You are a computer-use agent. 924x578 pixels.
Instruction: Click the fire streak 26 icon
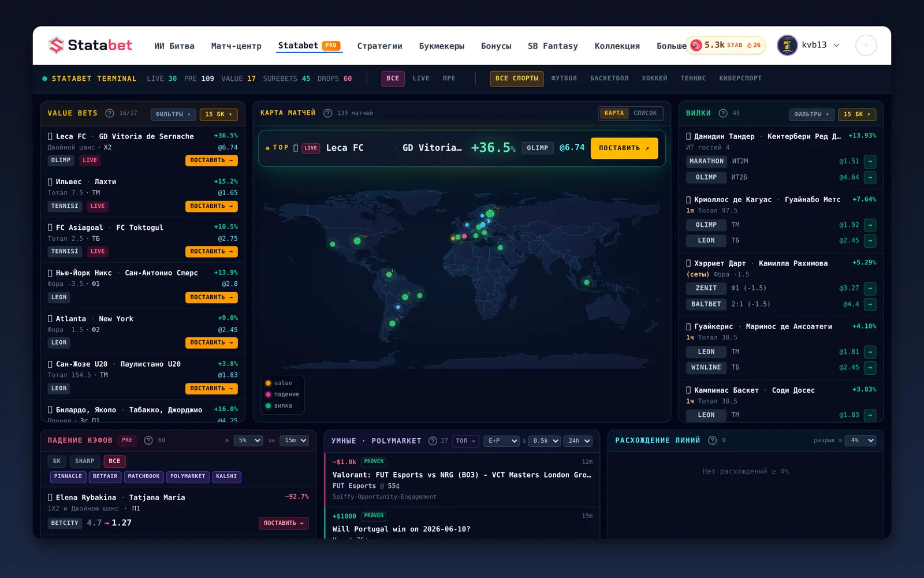click(x=749, y=45)
